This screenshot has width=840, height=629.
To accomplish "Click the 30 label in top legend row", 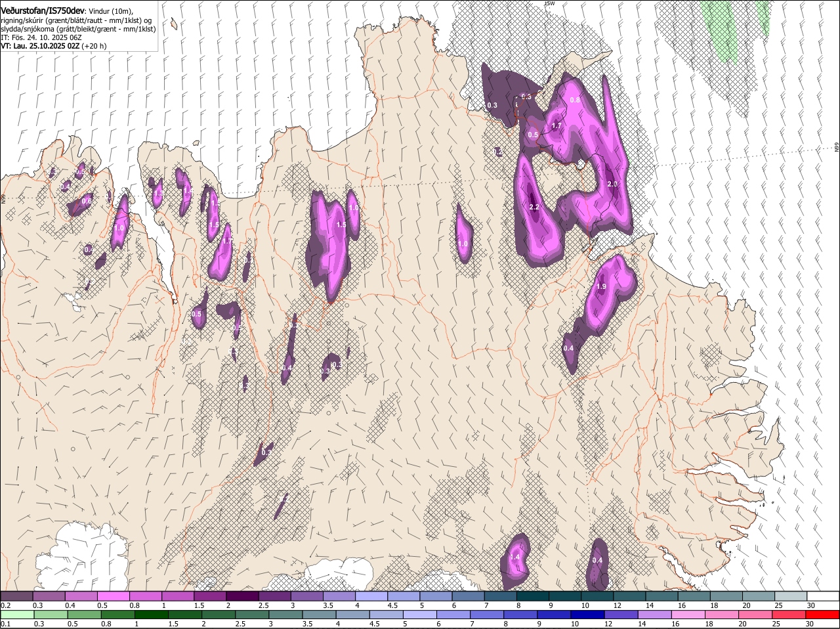I will pyautogui.click(x=810, y=605).
